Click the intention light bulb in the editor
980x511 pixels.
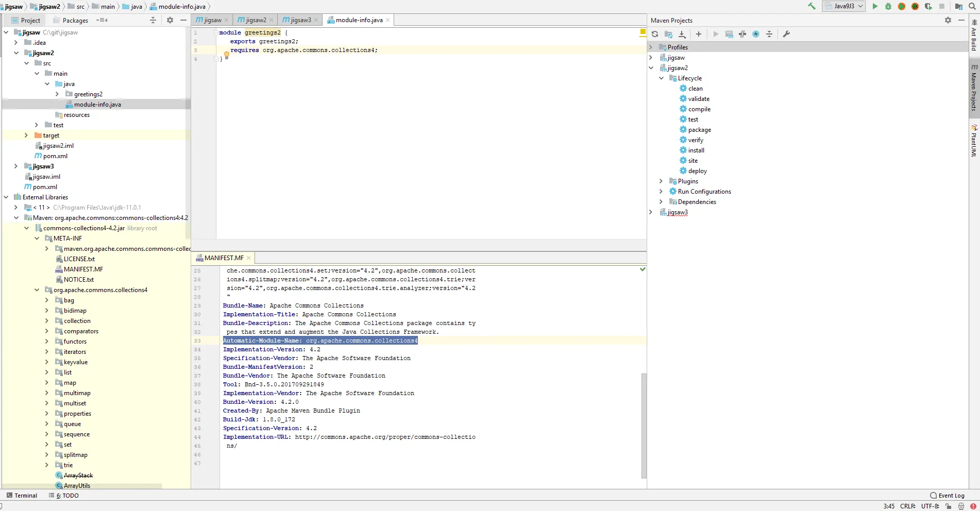pyautogui.click(x=226, y=55)
